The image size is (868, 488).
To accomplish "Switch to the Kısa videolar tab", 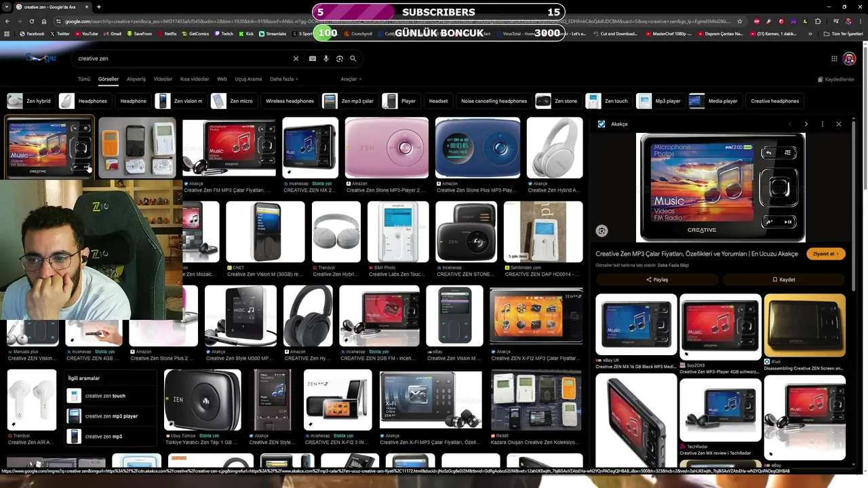I will click(x=195, y=79).
